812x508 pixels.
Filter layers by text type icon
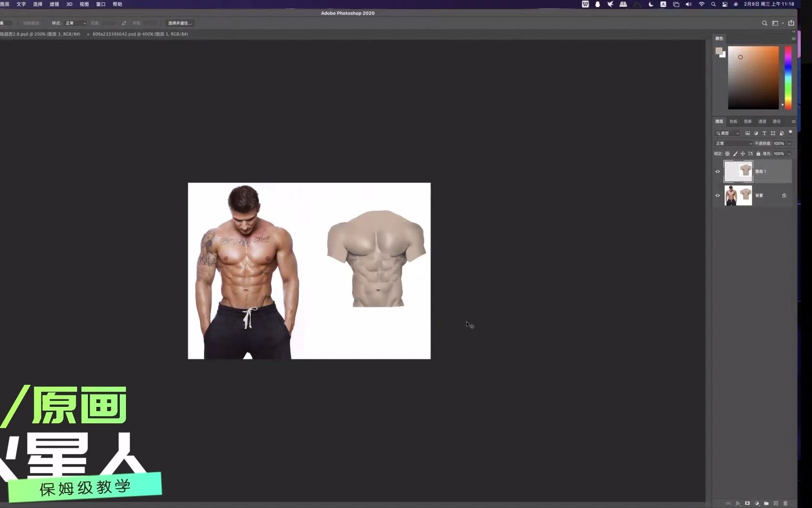765,134
